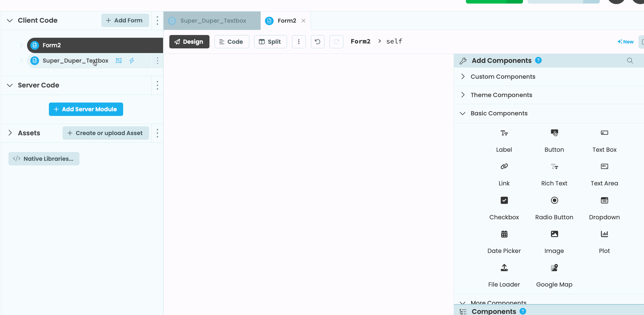Switch to Code view
This screenshot has height=315, width=644.
232,42
